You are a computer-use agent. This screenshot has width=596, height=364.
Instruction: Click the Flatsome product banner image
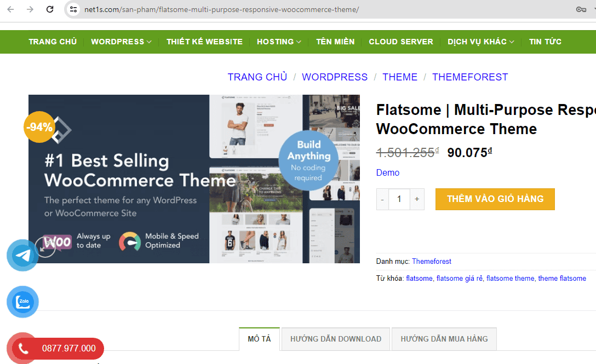click(x=194, y=179)
